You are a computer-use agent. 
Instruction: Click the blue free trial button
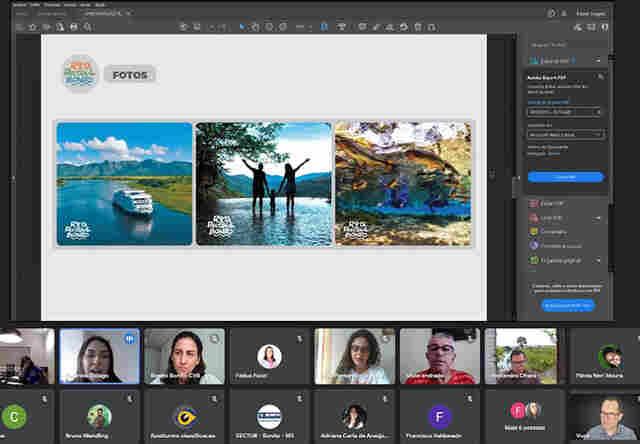point(567,305)
